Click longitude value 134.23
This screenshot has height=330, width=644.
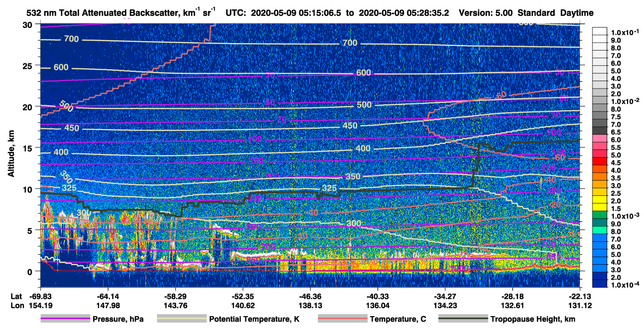[445, 305]
